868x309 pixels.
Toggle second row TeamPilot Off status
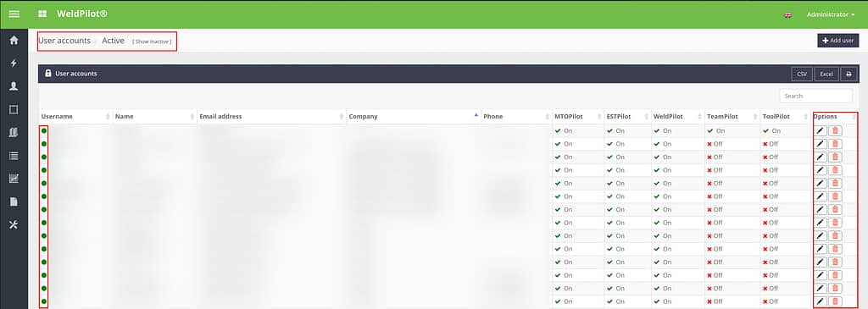(x=715, y=144)
